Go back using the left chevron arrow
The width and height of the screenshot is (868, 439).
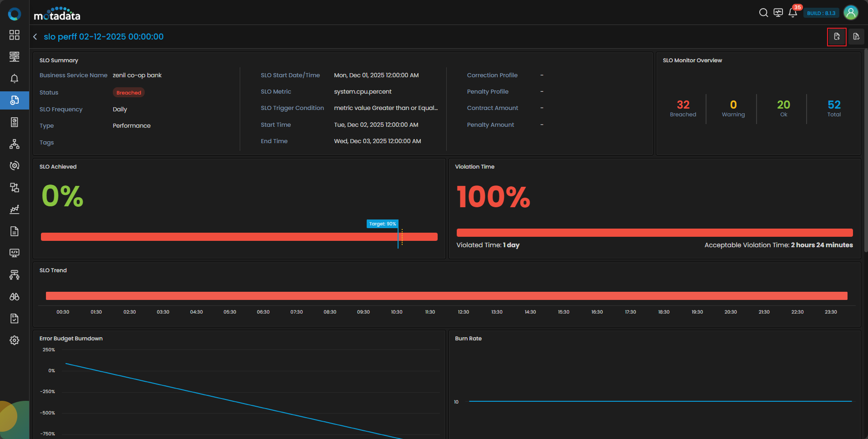(x=35, y=37)
